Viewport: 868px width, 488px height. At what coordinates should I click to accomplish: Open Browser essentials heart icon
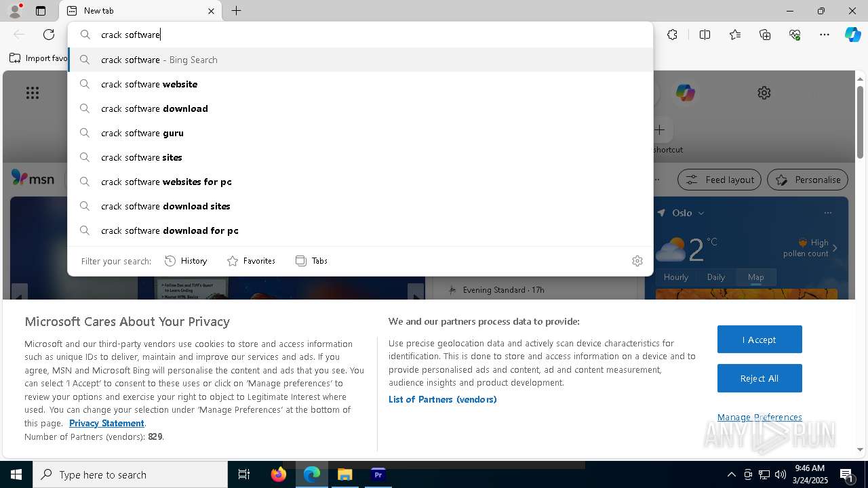tap(795, 35)
